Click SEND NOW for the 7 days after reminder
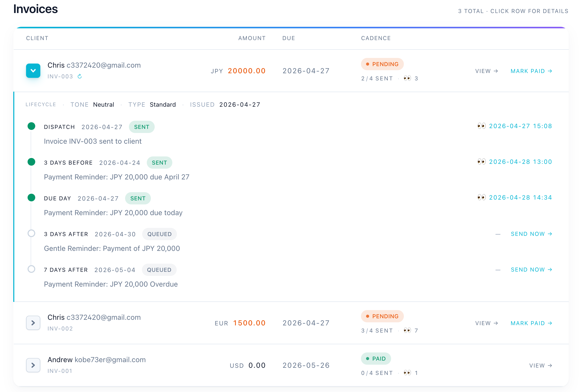Image resolution: width=581 pixels, height=392 pixels. pos(531,269)
